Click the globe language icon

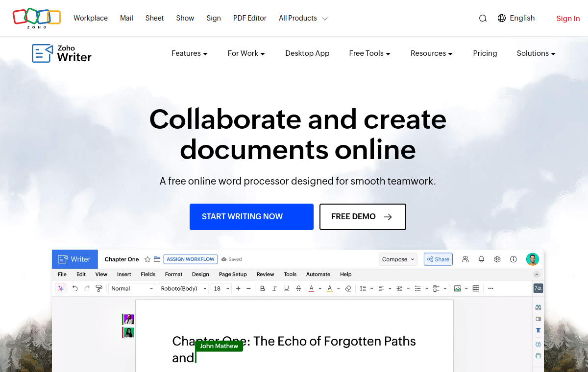[x=502, y=18]
